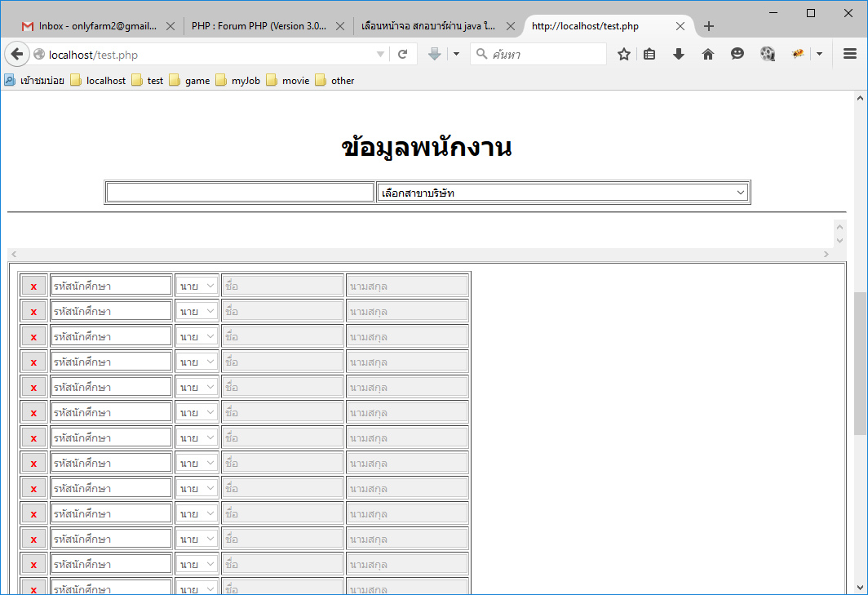Go back using the back arrow
Screen dimensions: 868x595
(16, 54)
